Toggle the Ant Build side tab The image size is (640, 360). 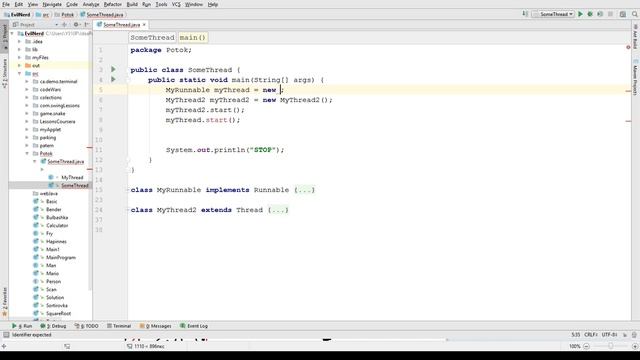636,37
